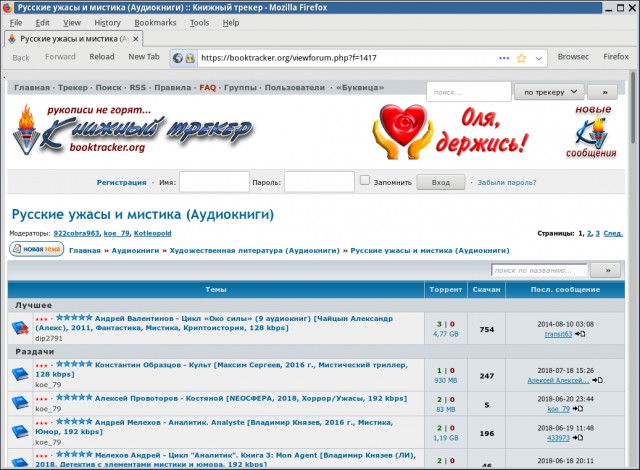Image resolution: width=640 pixels, height=470 pixels.
Task: Click the globe site identity icon
Action: pyautogui.click(x=178, y=58)
